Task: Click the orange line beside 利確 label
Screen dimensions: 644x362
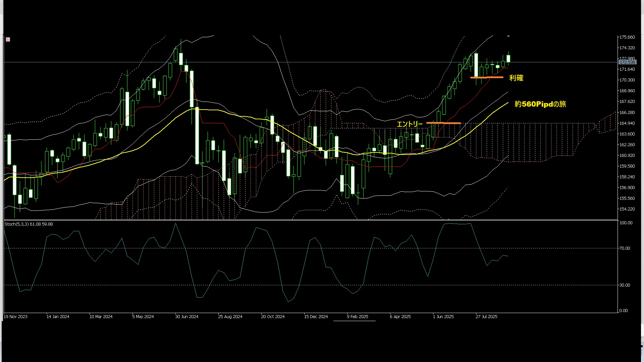Action: (x=486, y=77)
